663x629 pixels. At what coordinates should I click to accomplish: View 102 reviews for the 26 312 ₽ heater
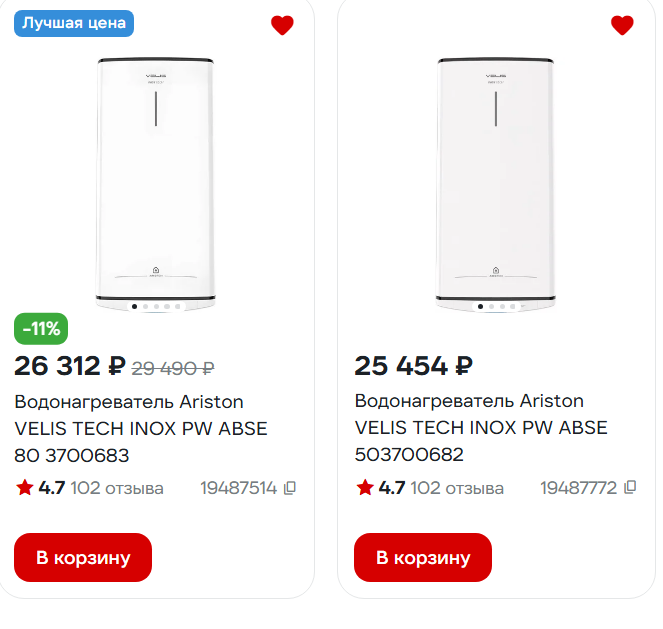click(117, 488)
